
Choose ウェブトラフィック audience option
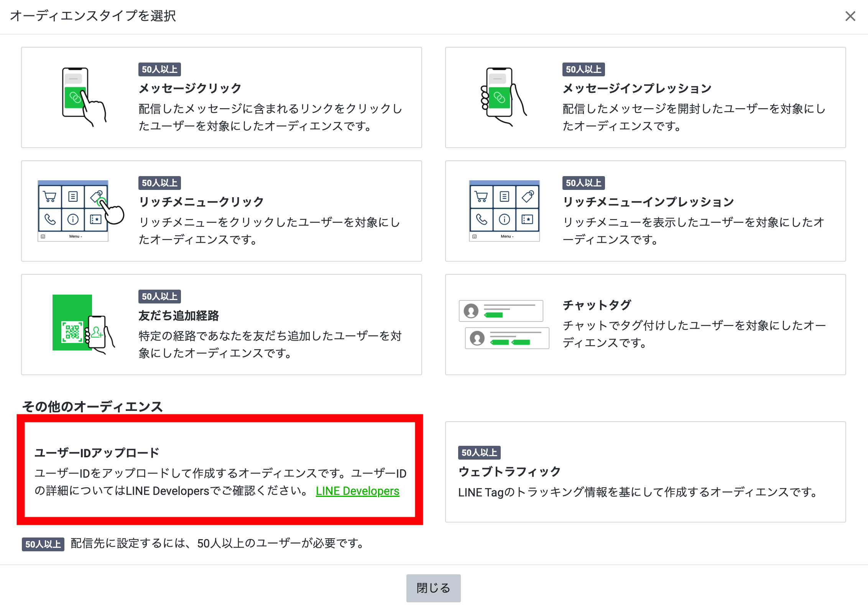tap(509, 472)
